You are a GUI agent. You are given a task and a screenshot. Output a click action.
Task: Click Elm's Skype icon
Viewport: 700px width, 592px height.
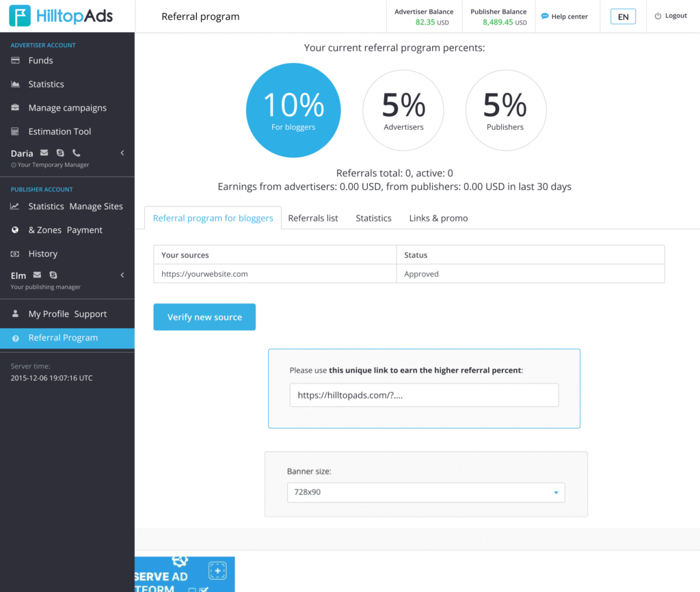tap(53, 275)
